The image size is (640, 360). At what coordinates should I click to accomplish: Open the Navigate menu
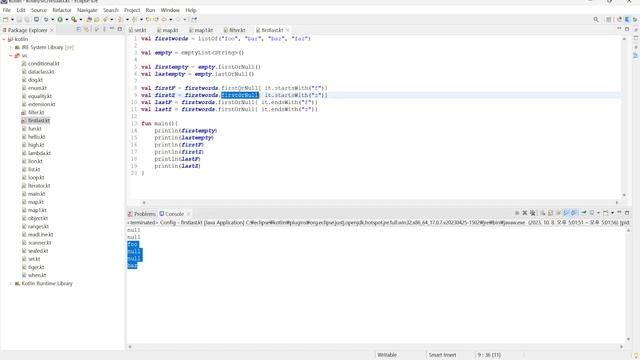click(87, 10)
